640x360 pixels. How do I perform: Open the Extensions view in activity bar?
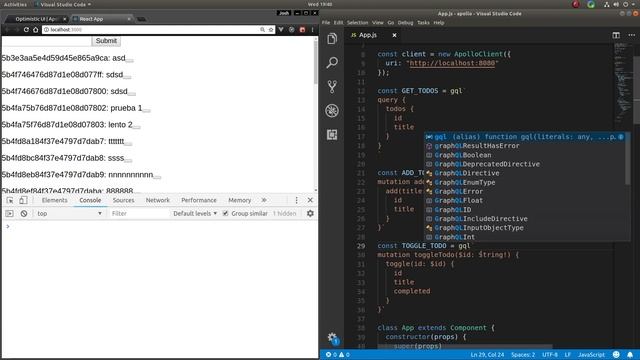[x=332, y=135]
